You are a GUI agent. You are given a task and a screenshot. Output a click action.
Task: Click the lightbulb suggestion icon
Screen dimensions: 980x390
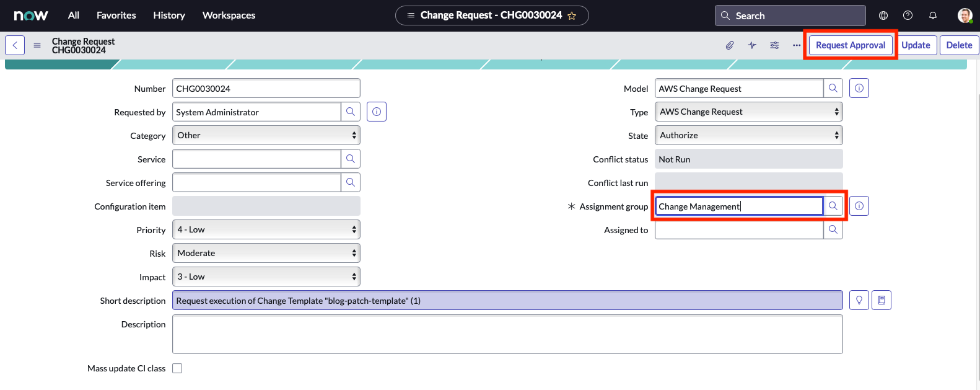point(859,300)
